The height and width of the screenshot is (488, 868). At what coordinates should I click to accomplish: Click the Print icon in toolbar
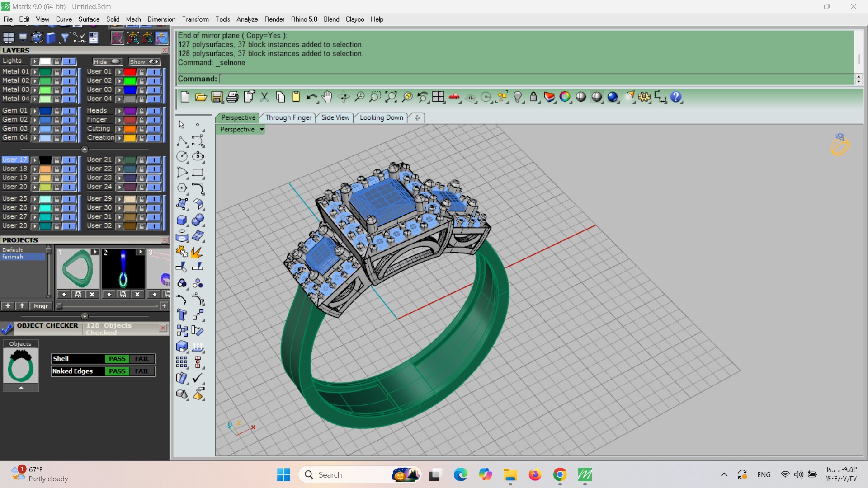(232, 97)
